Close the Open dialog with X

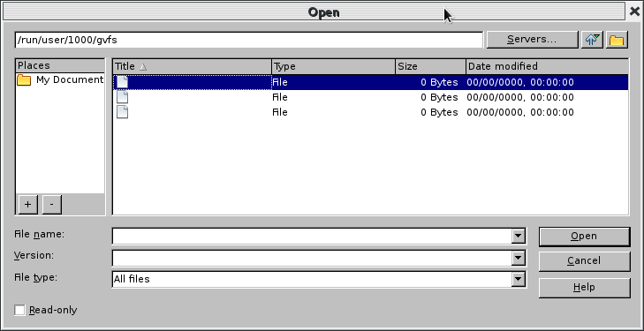point(634,11)
